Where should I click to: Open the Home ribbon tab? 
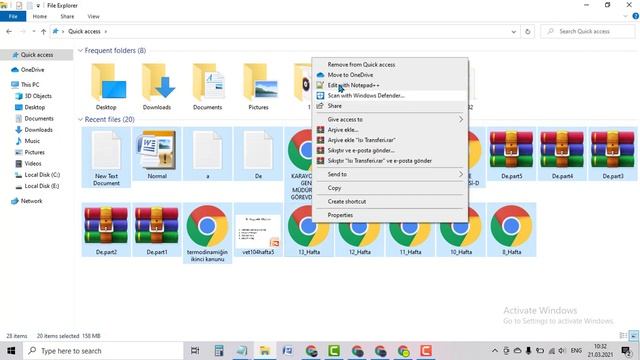[40, 16]
